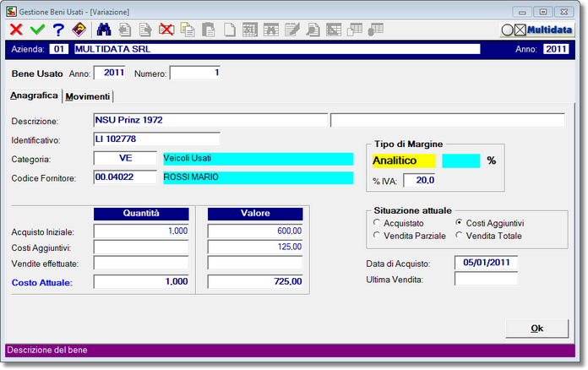
Task: Click the Quantità column header
Action: [x=141, y=214]
